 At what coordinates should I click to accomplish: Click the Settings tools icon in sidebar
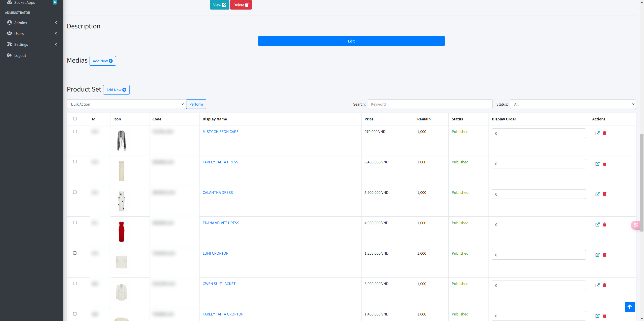tap(10, 44)
